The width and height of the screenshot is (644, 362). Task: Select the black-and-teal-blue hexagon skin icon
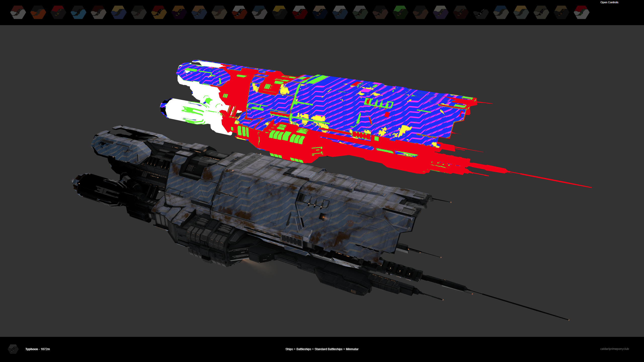click(x=78, y=13)
